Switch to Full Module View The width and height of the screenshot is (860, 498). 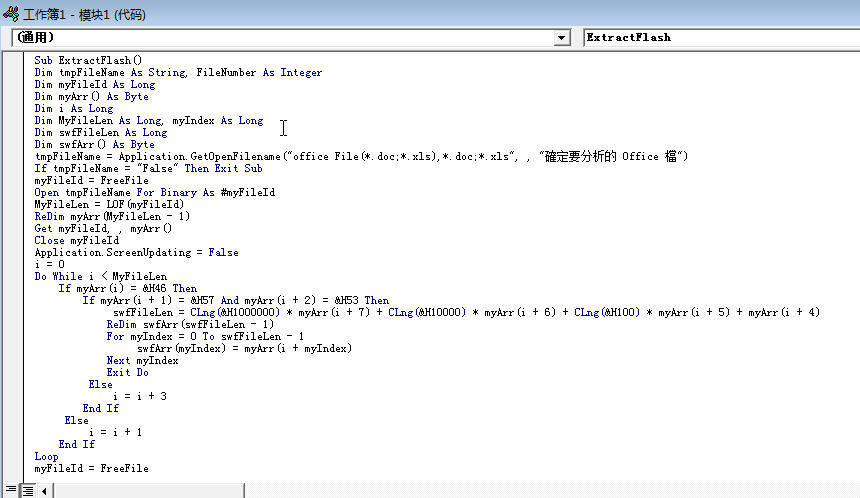(28, 490)
